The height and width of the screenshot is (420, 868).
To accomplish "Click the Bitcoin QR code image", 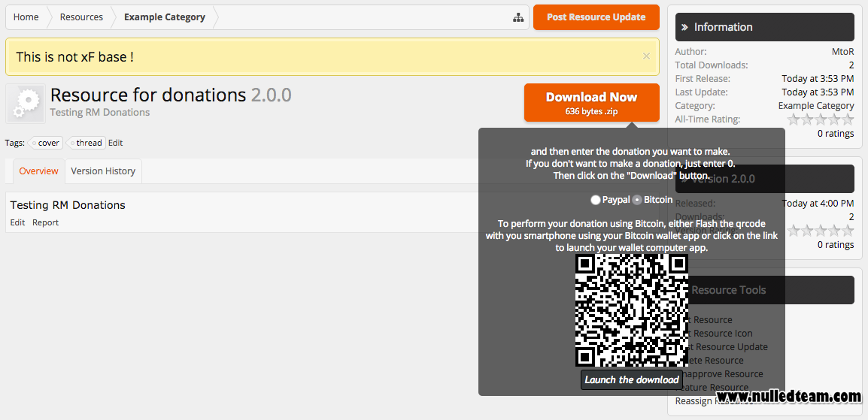I will [x=632, y=310].
